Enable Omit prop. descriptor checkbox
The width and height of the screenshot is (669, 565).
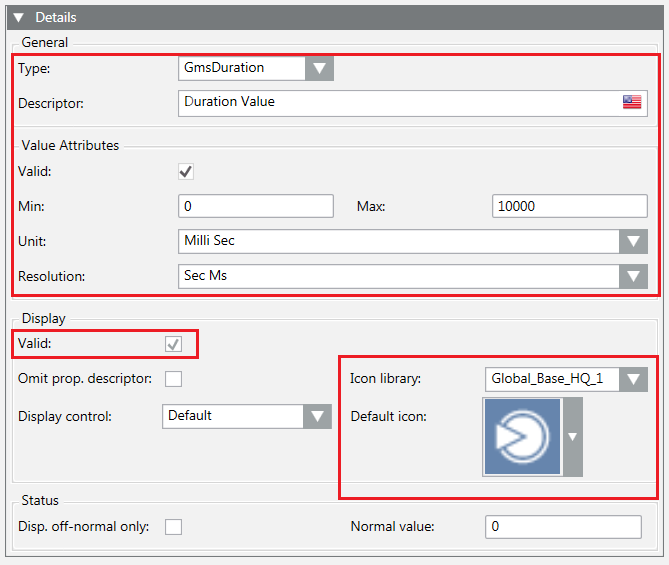click(174, 379)
